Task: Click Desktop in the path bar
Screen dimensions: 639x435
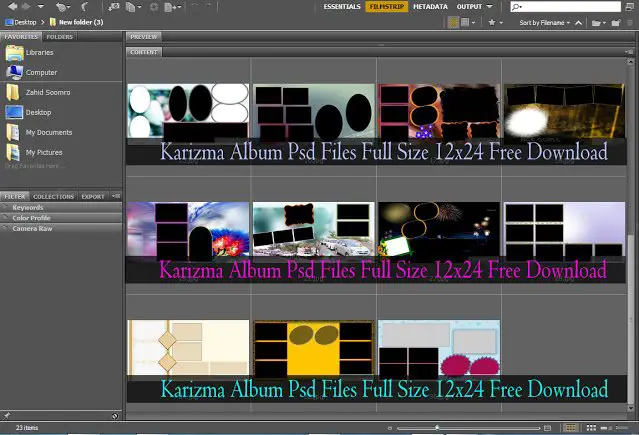Action: 20,22
